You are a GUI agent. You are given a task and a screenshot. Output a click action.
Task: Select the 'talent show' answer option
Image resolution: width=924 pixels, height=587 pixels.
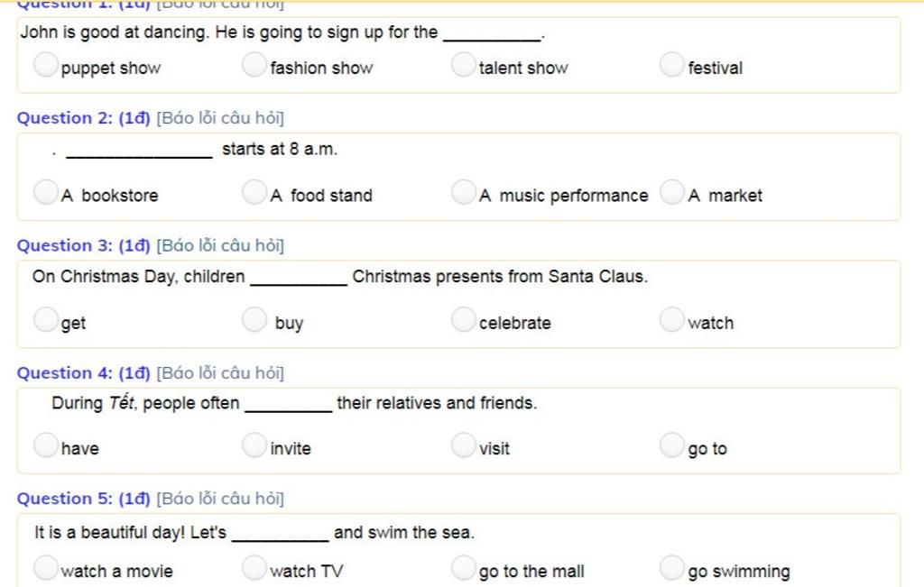(463, 64)
